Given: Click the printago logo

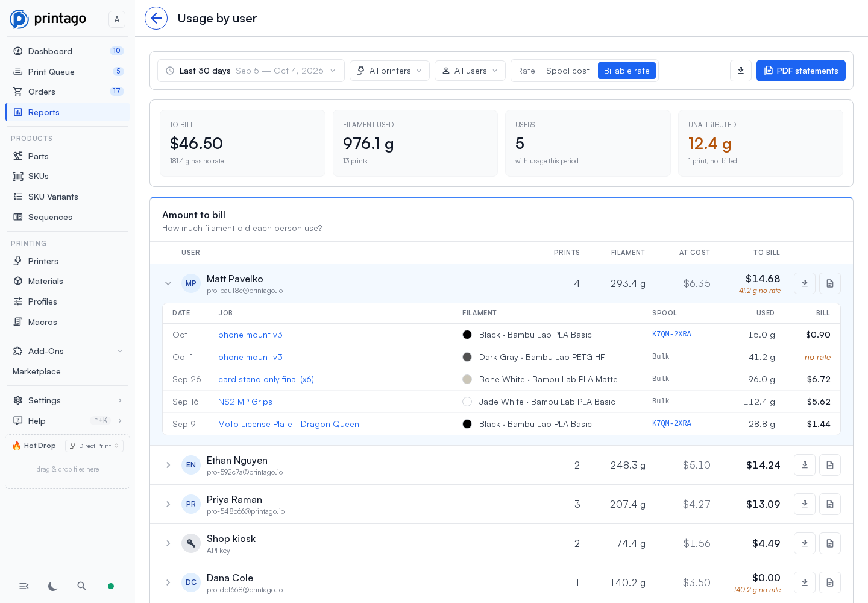Looking at the screenshot, I should [48, 19].
